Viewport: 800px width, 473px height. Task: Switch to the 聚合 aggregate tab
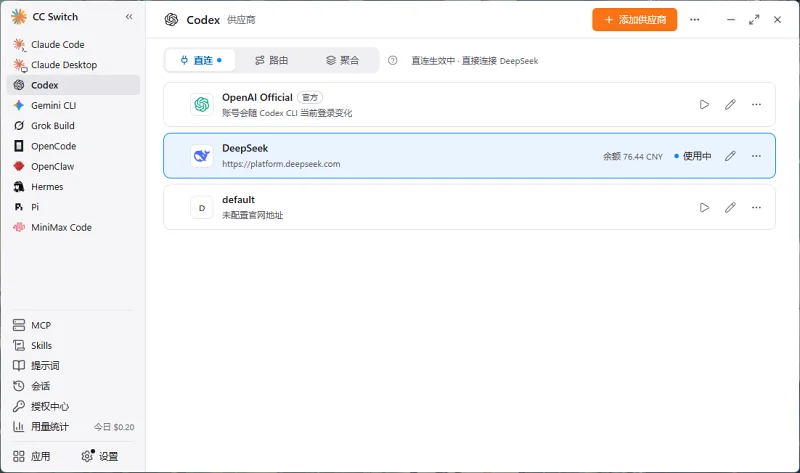[342, 60]
